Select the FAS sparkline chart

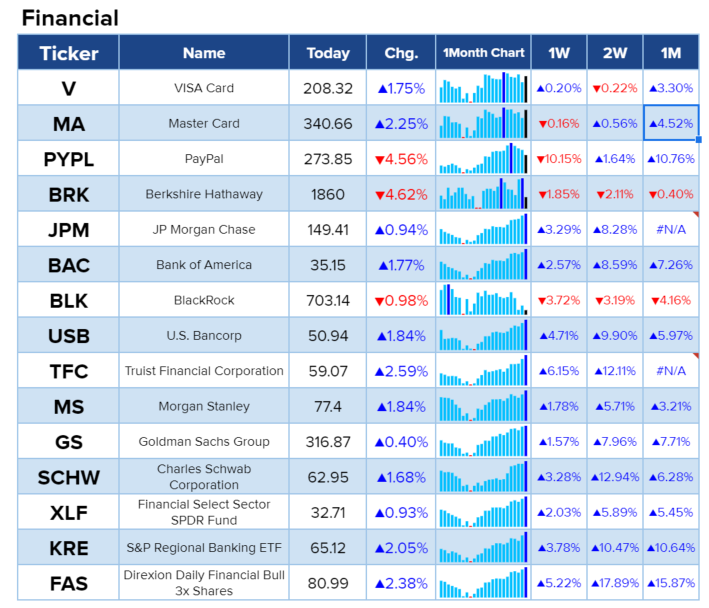tap(483, 583)
